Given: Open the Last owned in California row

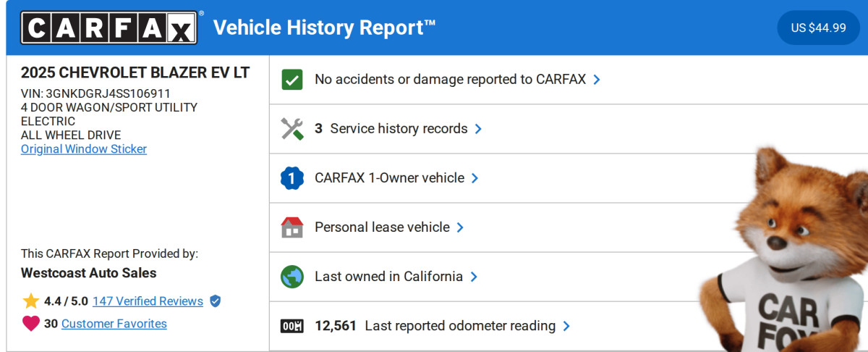Looking at the screenshot, I should coord(388,277).
